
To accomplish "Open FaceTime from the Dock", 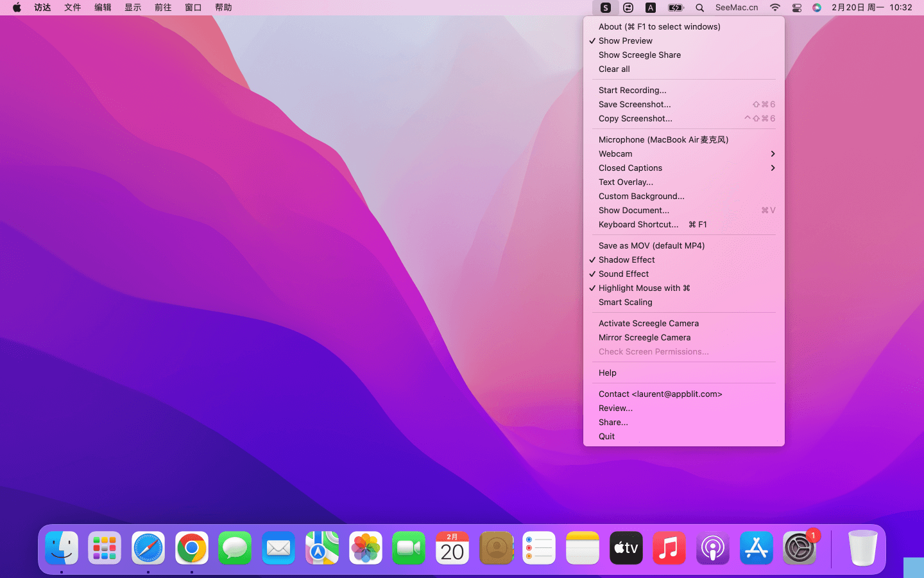I will point(409,548).
